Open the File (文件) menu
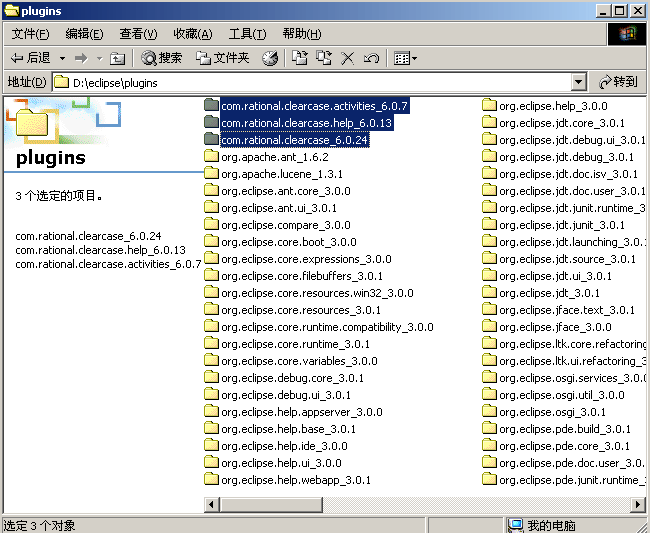The height and width of the screenshot is (533, 650). [x=30, y=34]
